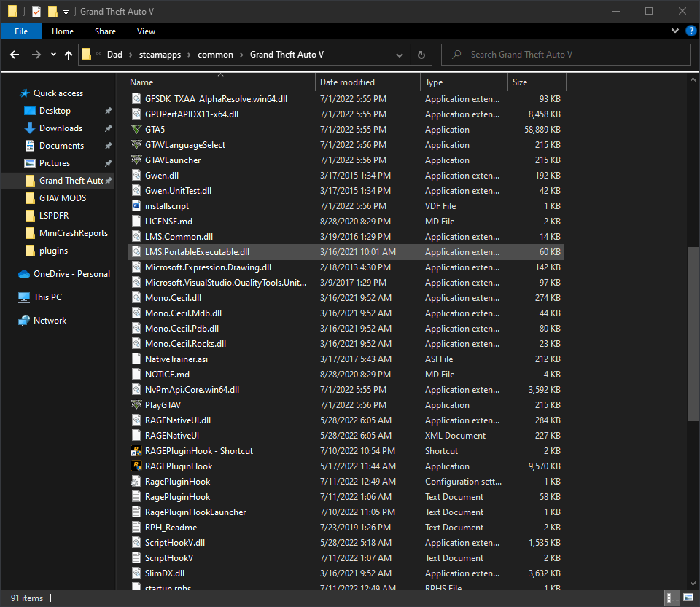Sort files by Date modified column
The width and height of the screenshot is (700, 607).
(347, 82)
